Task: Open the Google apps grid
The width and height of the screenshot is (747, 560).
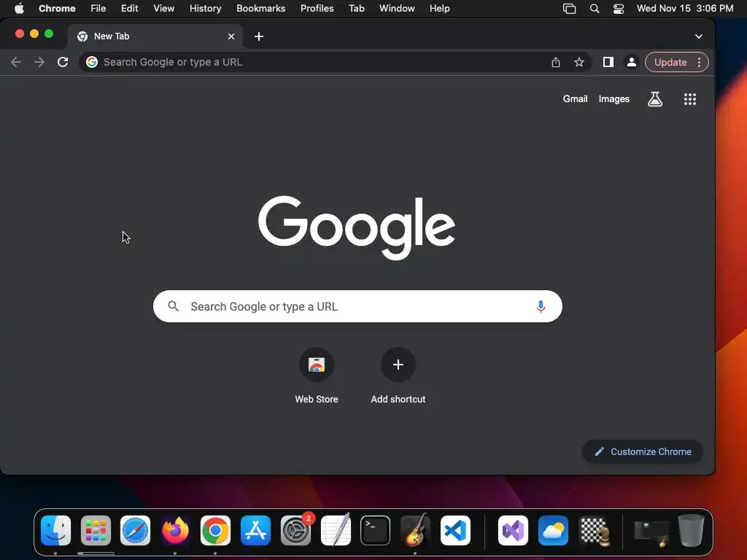Action: coord(690,99)
